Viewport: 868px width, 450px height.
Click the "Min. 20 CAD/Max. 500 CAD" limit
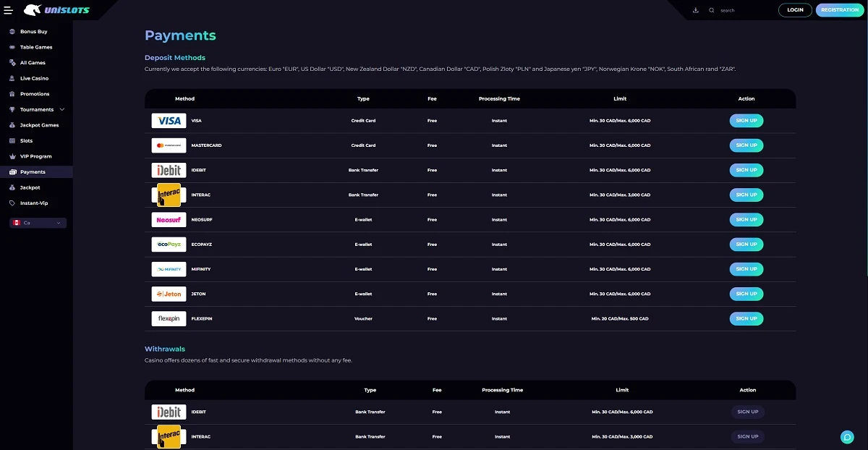coord(620,318)
